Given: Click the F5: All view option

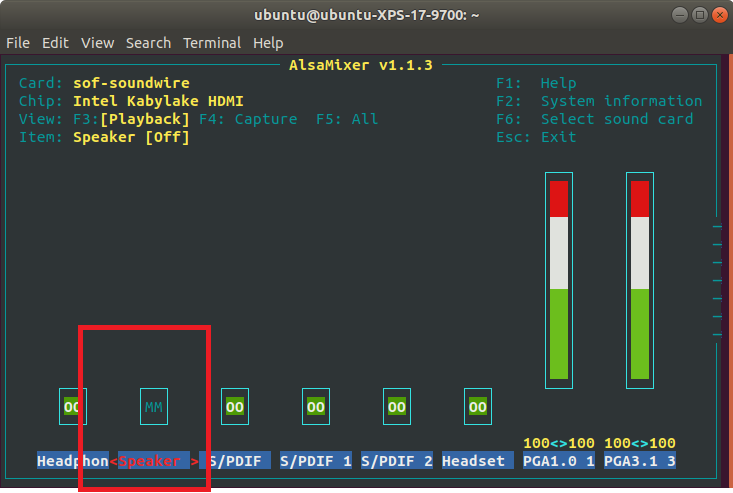Looking at the screenshot, I should tap(347, 119).
